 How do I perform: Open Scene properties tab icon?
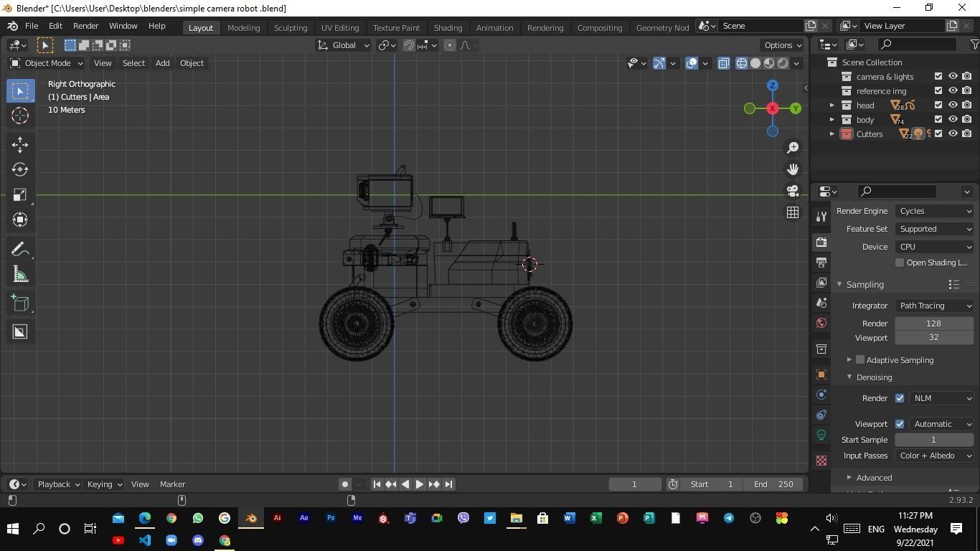(x=821, y=303)
